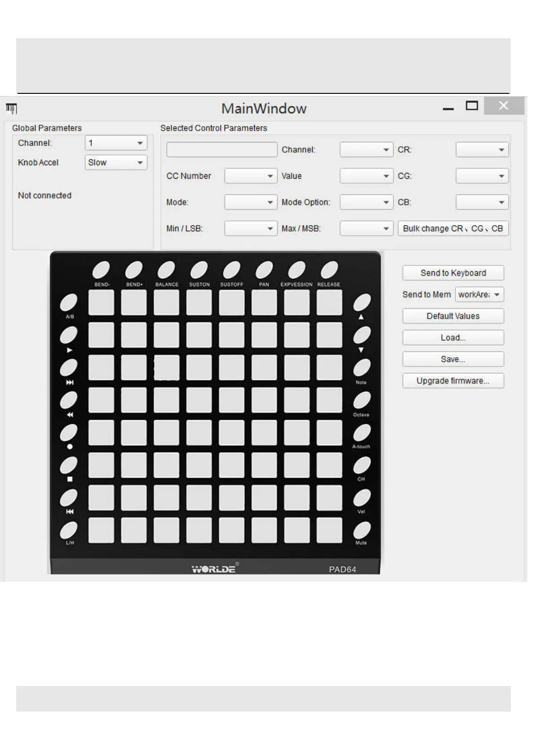Click the up-arrow side button
The image size is (535, 756).
click(362, 303)
